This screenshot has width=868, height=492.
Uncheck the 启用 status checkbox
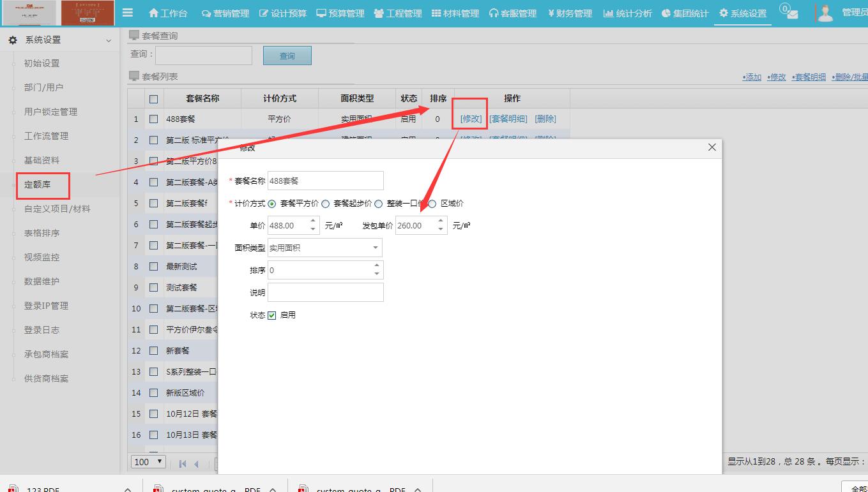click(271, 315)
